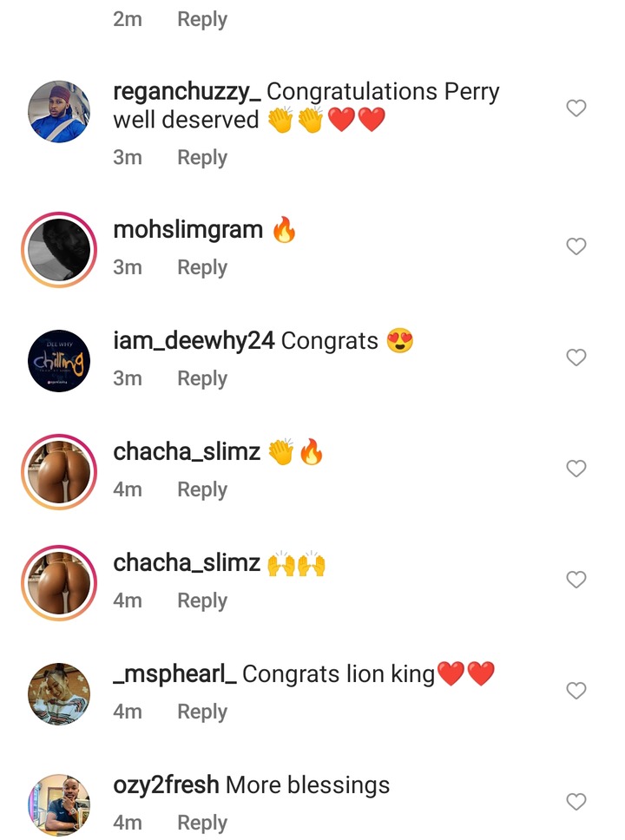625x840 pixels.
Task: Tap Reply under the topmost 2m comment
Action: click(202, 19)
